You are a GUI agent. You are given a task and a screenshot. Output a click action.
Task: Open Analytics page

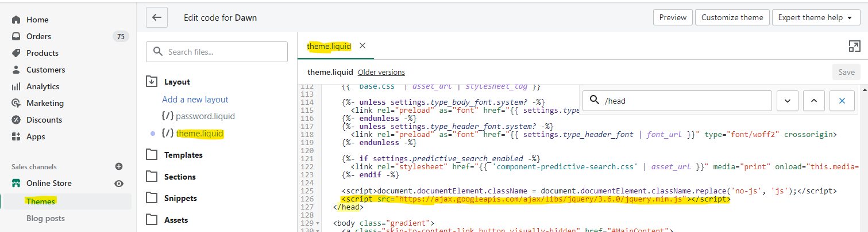pyautogui.click(x=43, y=86)
